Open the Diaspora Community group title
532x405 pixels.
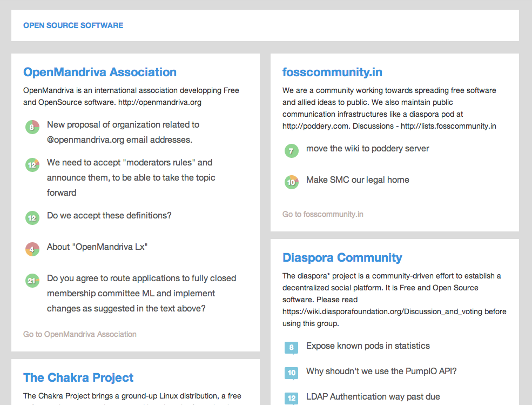pyautogui.click(x=342, y=257)
